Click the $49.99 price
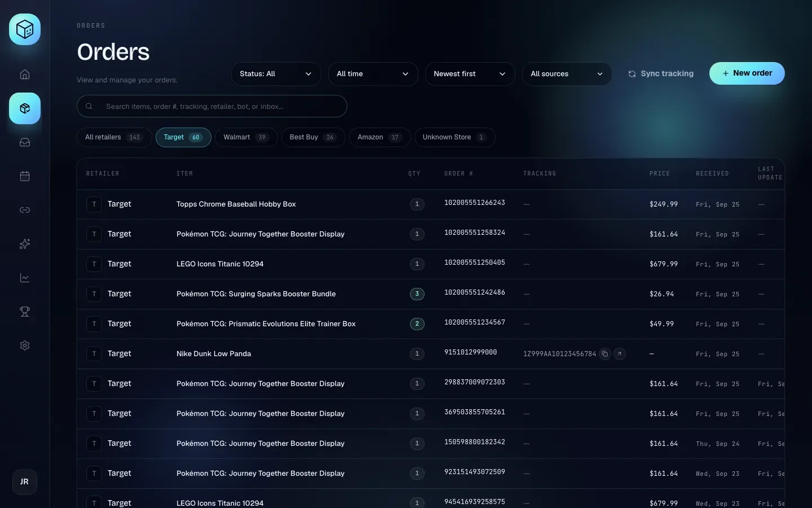 (661, 324)
